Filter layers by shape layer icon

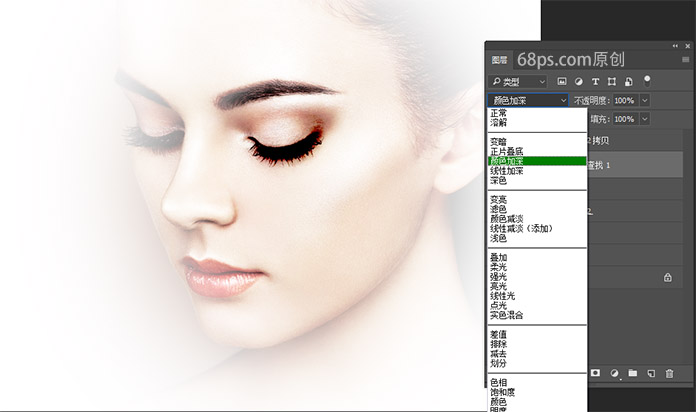(x=612, y=82)
